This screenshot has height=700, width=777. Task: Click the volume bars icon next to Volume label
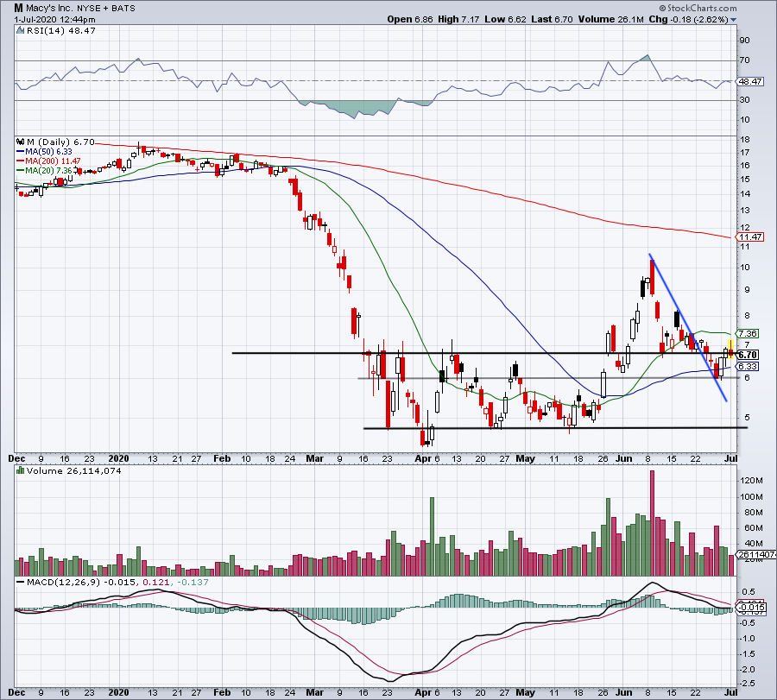coord(19,470)
